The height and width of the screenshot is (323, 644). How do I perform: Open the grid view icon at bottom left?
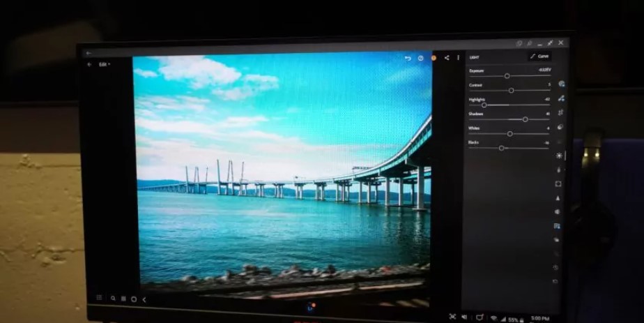coord(99,297)
